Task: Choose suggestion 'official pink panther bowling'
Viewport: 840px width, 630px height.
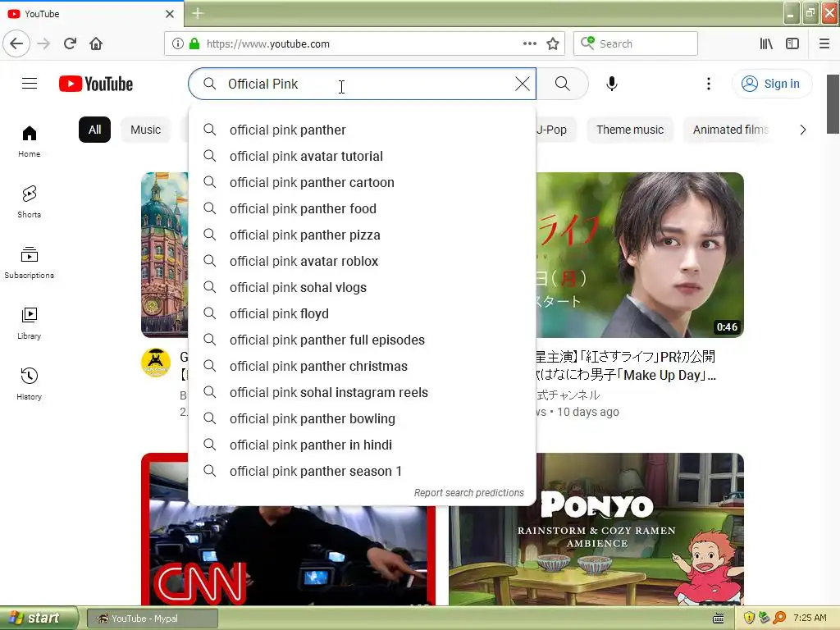Action: click(362, 418)
